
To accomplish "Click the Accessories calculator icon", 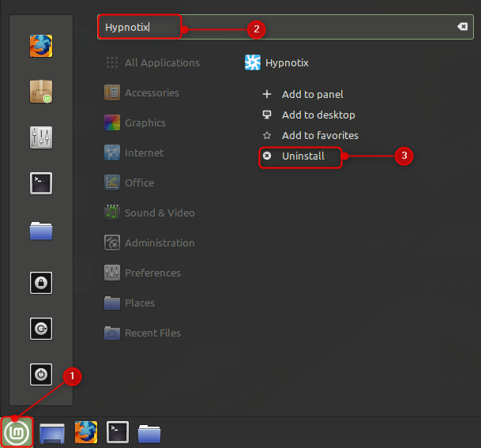I will pos(112,92).
